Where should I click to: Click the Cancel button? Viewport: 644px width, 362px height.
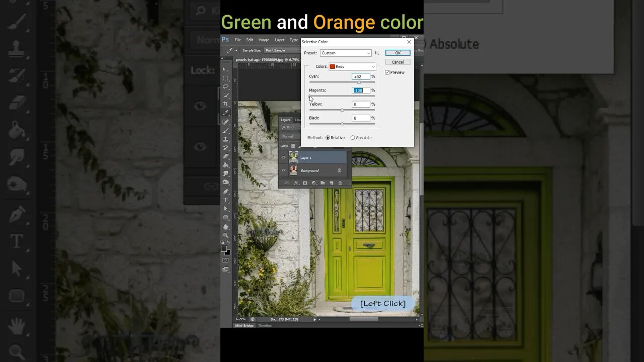click(398, 62)
